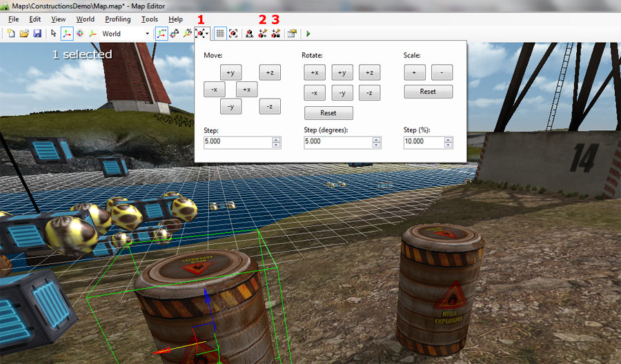Image resolution: width=621 pixels, height=364 pixels.
Task: Activate the move axis gizmo tool
Action: point(67,34)
